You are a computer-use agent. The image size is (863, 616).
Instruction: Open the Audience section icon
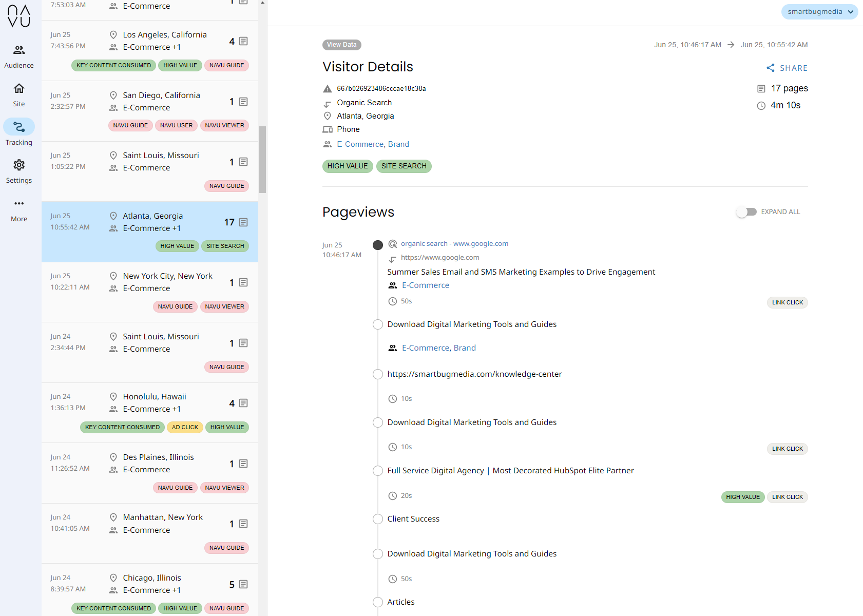click(x=19, y=50)
